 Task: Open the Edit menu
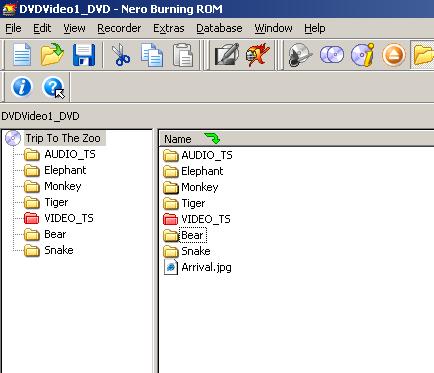42,28
